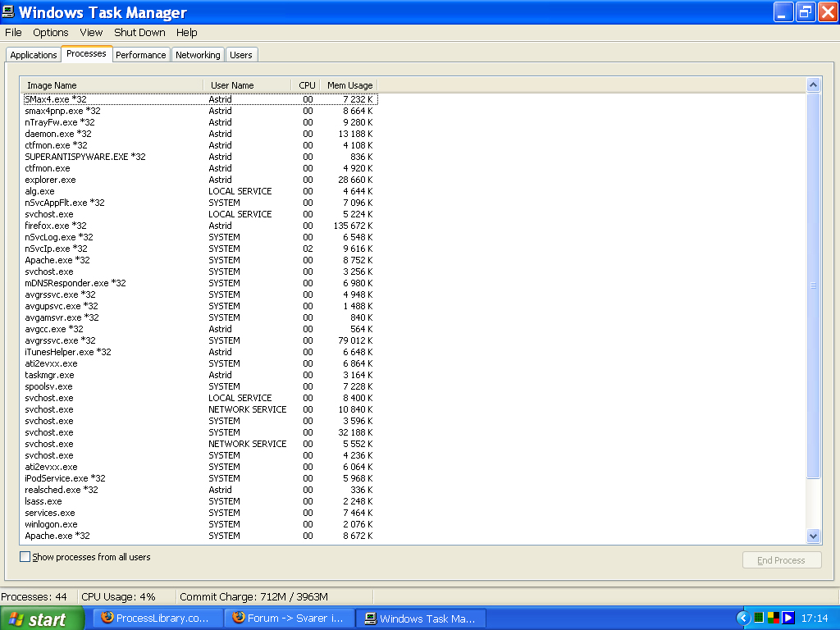Click the 135 672 K memory value
Image resolution: width=840 pixels, height=630 pixels.
pos(353,226)
